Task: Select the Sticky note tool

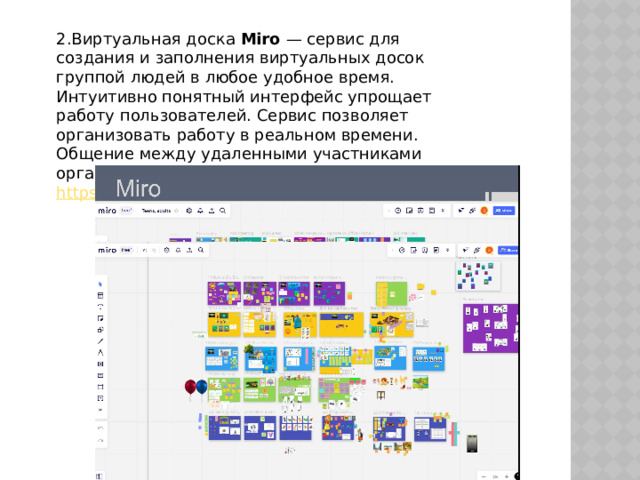Action: [100, 318]
